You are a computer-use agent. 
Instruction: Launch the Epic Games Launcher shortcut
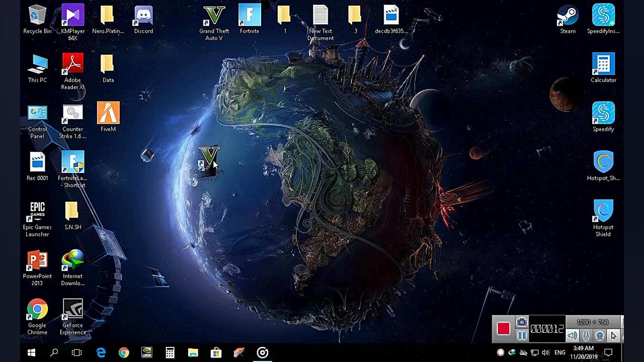click(x=37, y=219)
